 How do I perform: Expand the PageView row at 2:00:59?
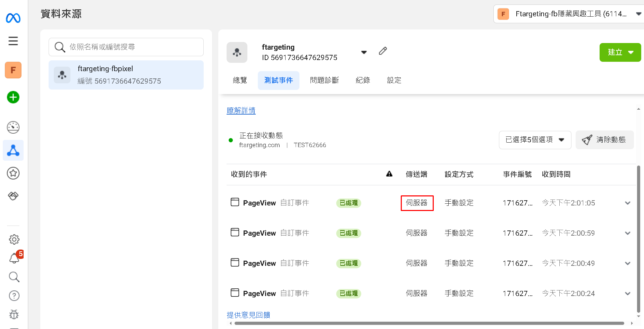point(628,233)
